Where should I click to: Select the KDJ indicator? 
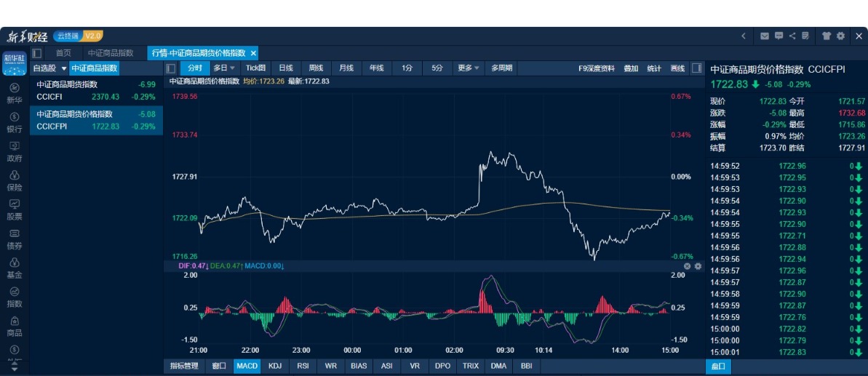click(275, 366)
